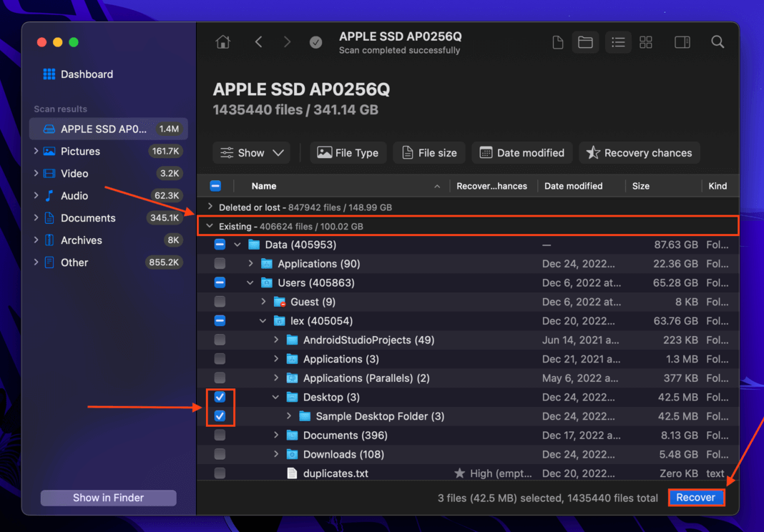Expand the Documents (396) folder
Image resolution: width=764 pixels, height=532 pixels.
tap(276, 435)
